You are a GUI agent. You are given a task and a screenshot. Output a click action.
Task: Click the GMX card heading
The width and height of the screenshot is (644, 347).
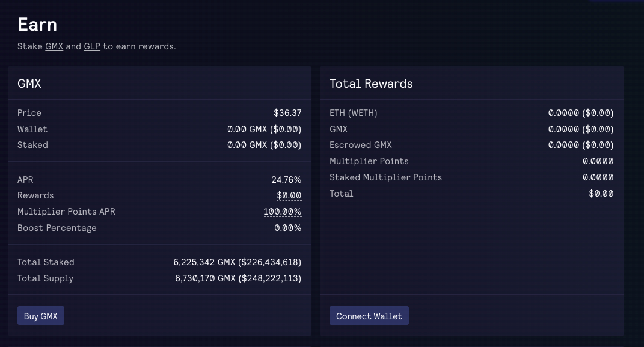click(29, 84)
